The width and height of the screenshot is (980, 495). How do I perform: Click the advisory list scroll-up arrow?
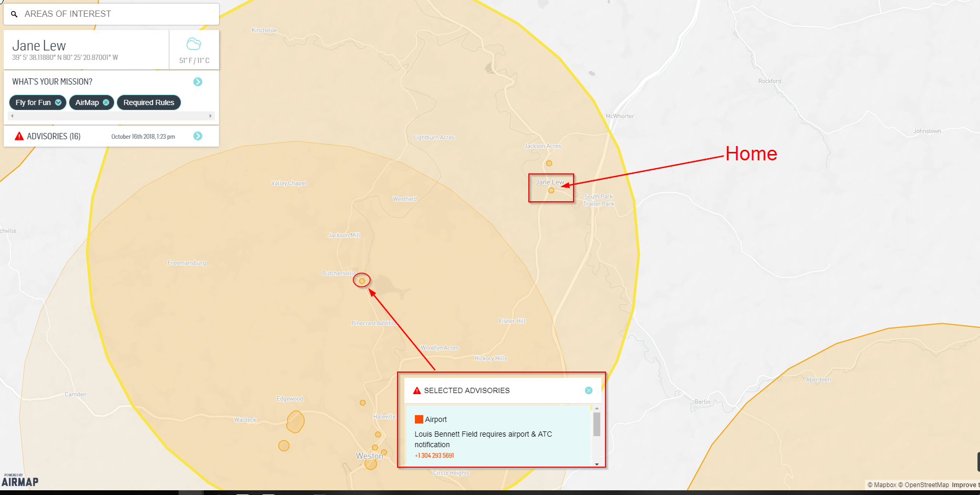tap(597, 408)
